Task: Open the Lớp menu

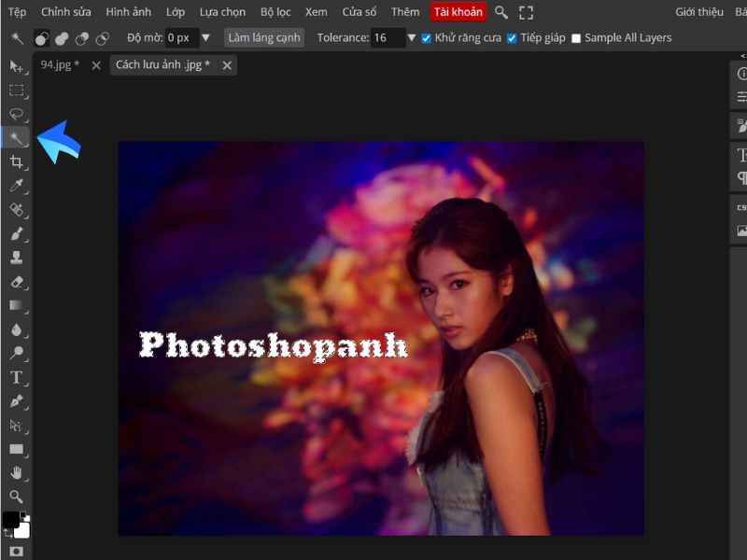Action: coord(176,12)
